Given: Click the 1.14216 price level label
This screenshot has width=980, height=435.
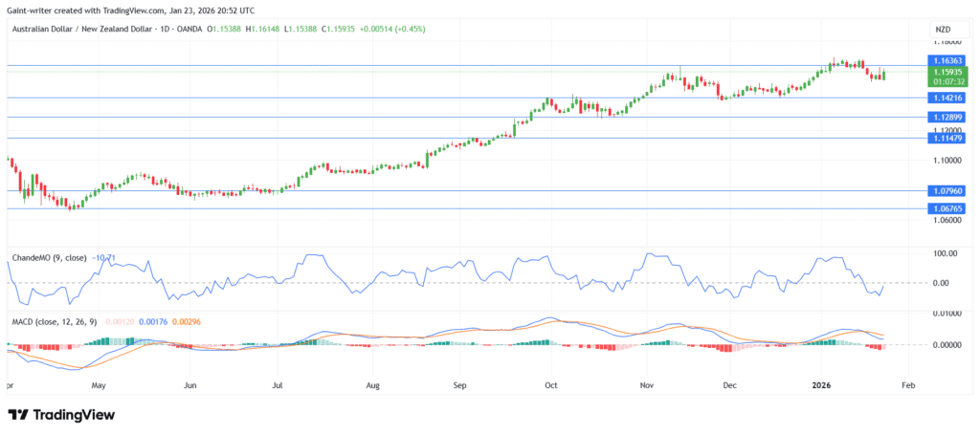Looking at the screenshot, I should click(947, 98).
